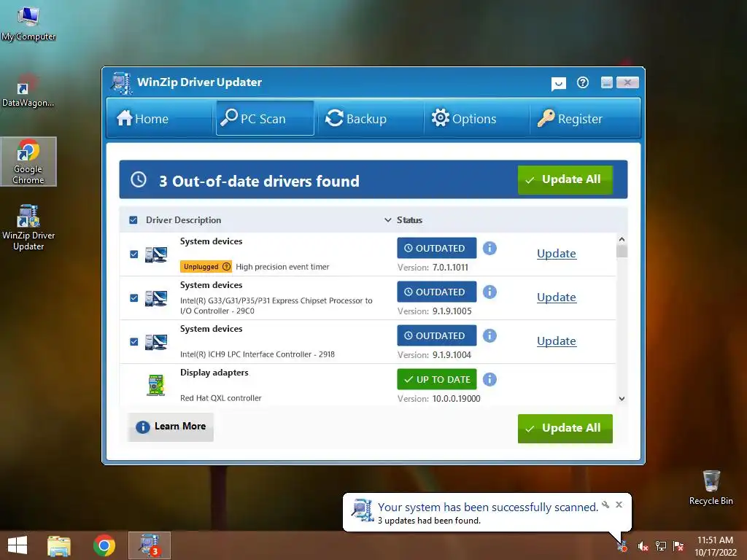Dismiss the scan notification balloon
The width and height of the screenshot is (747, 560).
pos(619,505)
